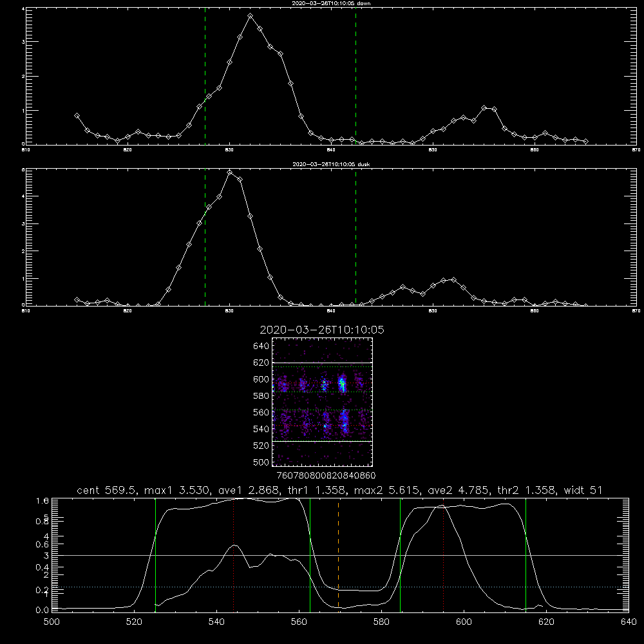Select the solid green boundary line at 525
The height and width of the screenshot is (644, 644).
[155, 554]
